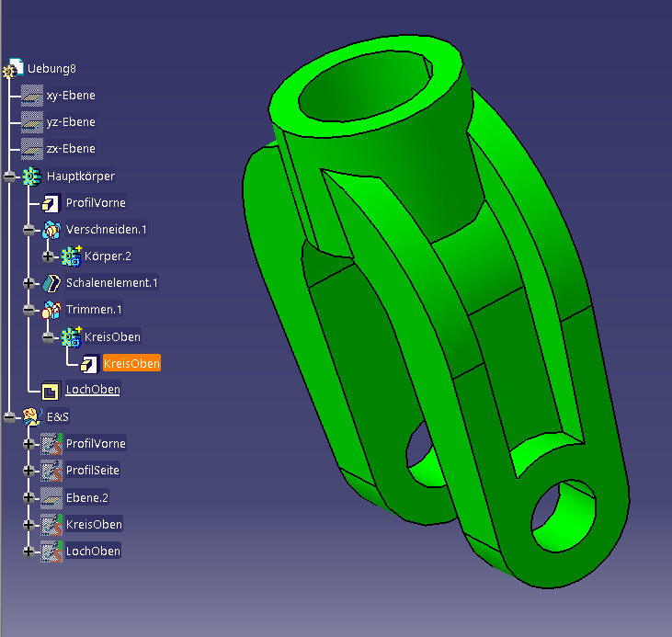This screenshot has width=672, height=637.
Task: Select the KreisOben body label
Action: coord(112,337)
